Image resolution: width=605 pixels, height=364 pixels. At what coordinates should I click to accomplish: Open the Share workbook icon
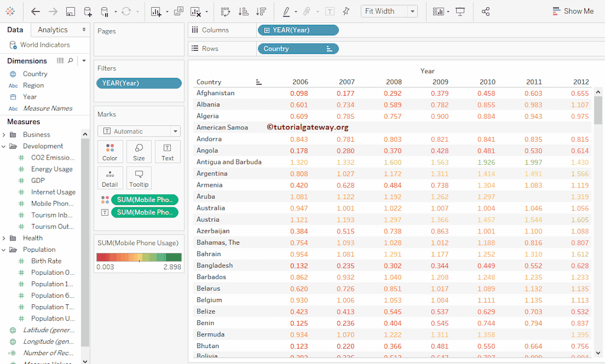click(486, 11)
